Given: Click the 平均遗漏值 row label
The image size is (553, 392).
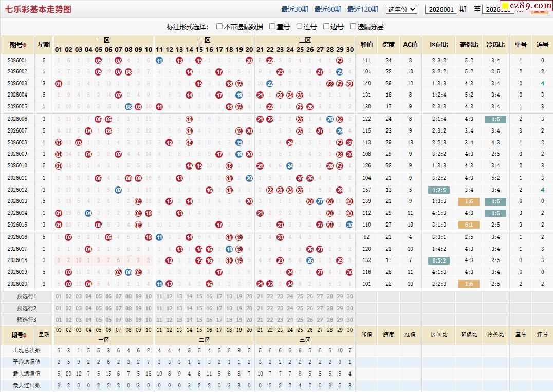Looking at the screenshot, I should tap(26, 362).
